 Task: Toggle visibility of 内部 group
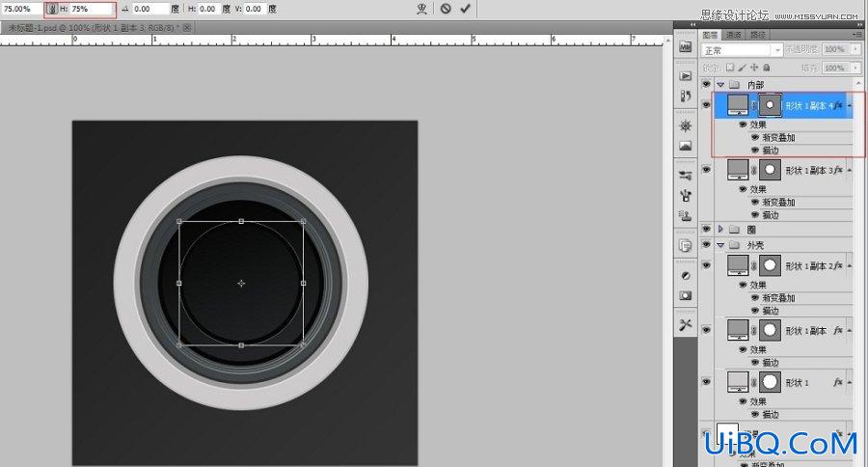pyautogui.click(x=706, y=84)
